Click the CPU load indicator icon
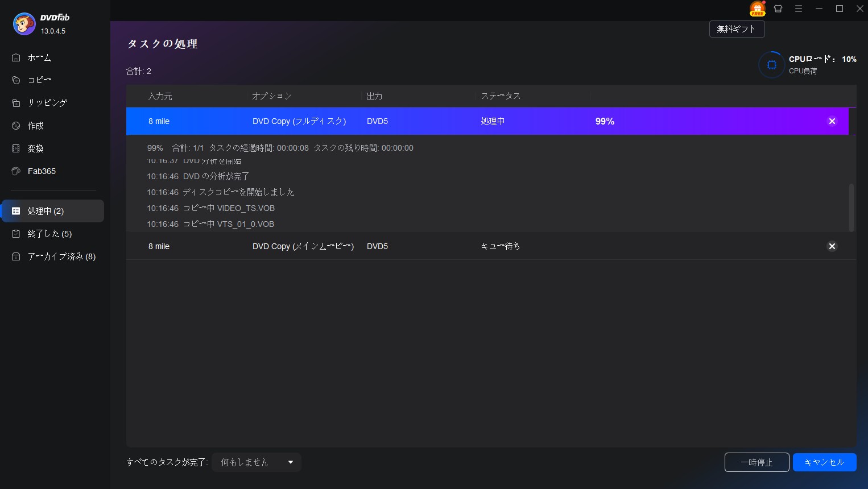The height and width of the screenshot is (489, 868). coord(771,65)
